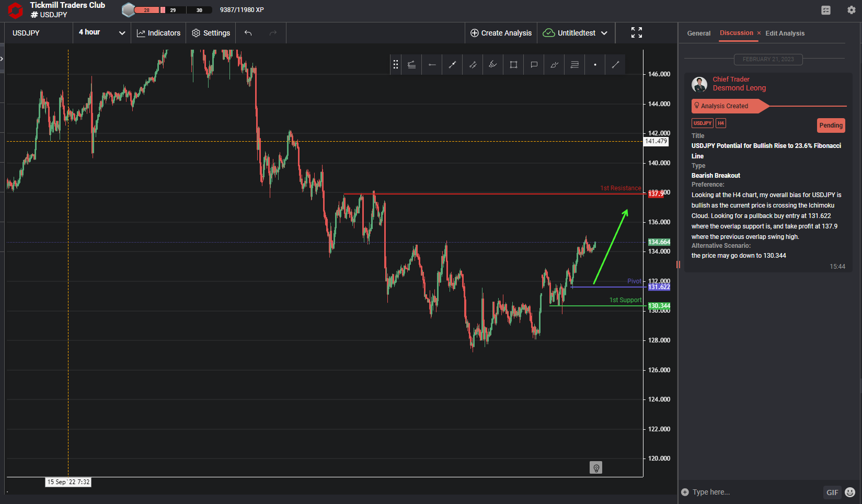Screen dimensions: 862x504
Task: Grab the panel divider handle
Action: coord(678,265)
